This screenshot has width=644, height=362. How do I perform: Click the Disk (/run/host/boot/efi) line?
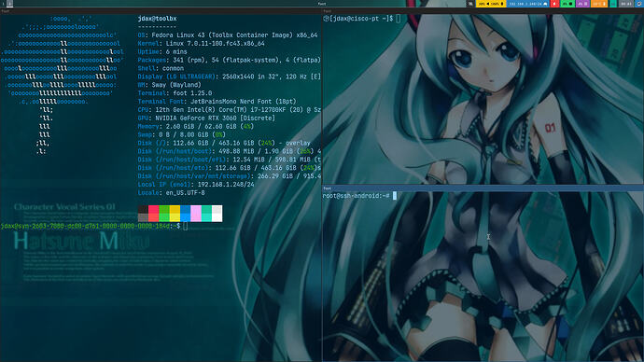[230, 160]
